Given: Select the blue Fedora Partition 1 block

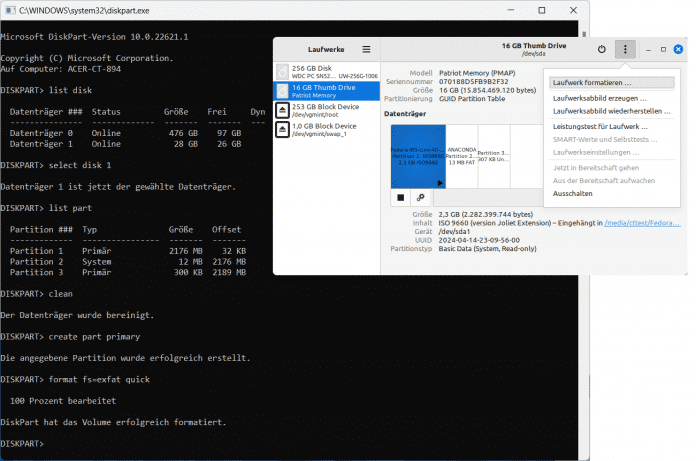Looking at the screenshot, I should (418, 155).
